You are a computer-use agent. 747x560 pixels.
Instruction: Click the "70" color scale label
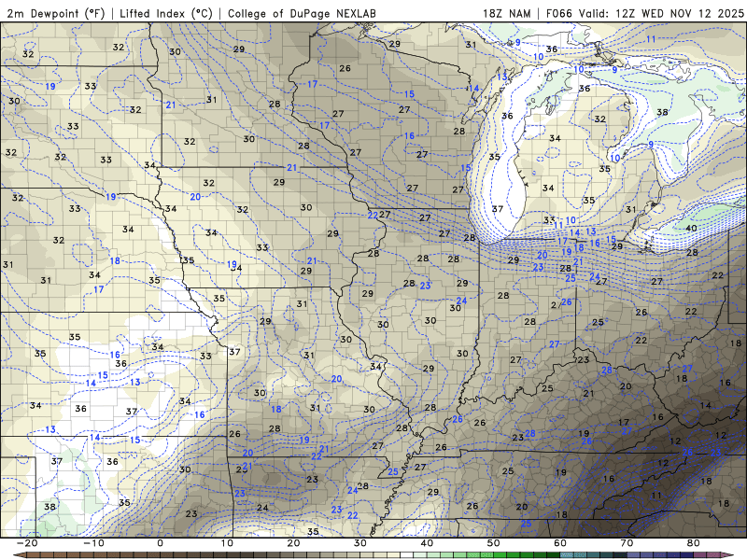(627, 543)
